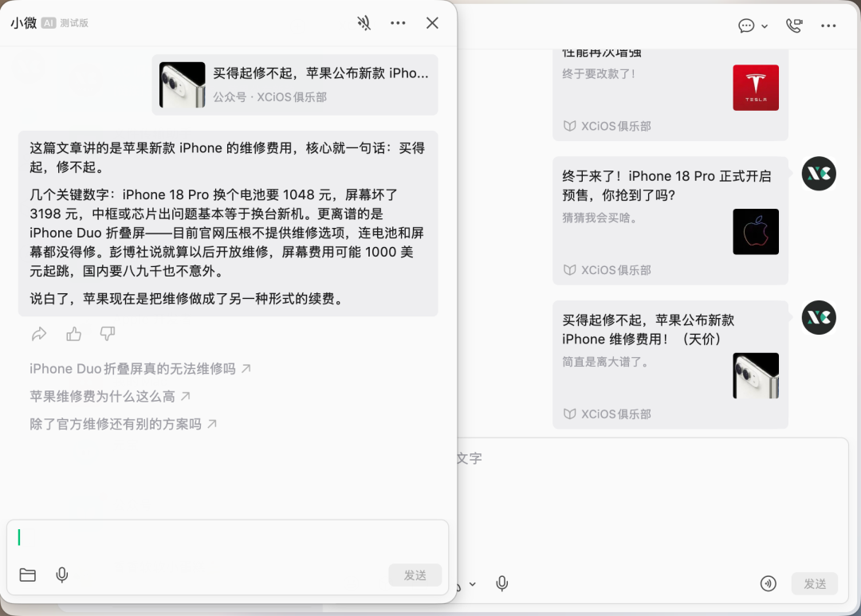
Task: Click the AI badge next to 小微
Action: (x=49, y=23)
